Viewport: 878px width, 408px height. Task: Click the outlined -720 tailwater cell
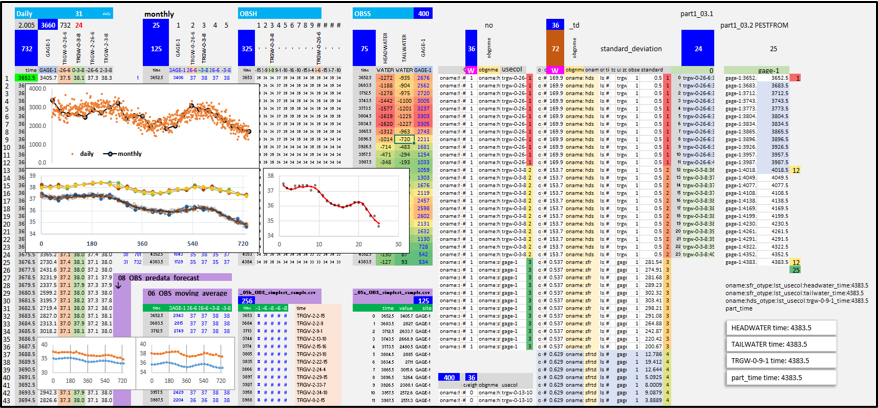[x=403, y=138]
